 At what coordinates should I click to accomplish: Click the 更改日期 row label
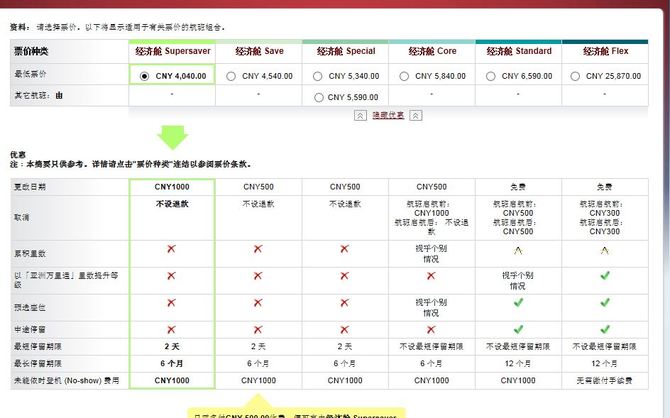coord(30,187)
